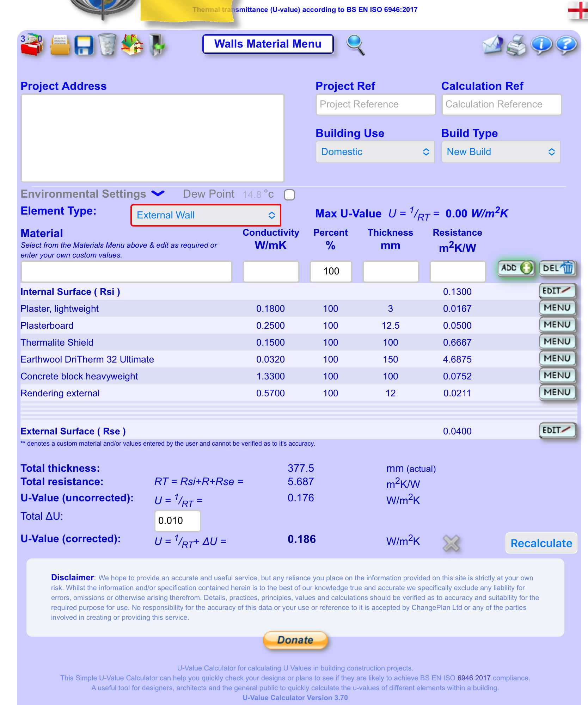
Task: Open the Walls Material Menu
Action: [268, 44]
